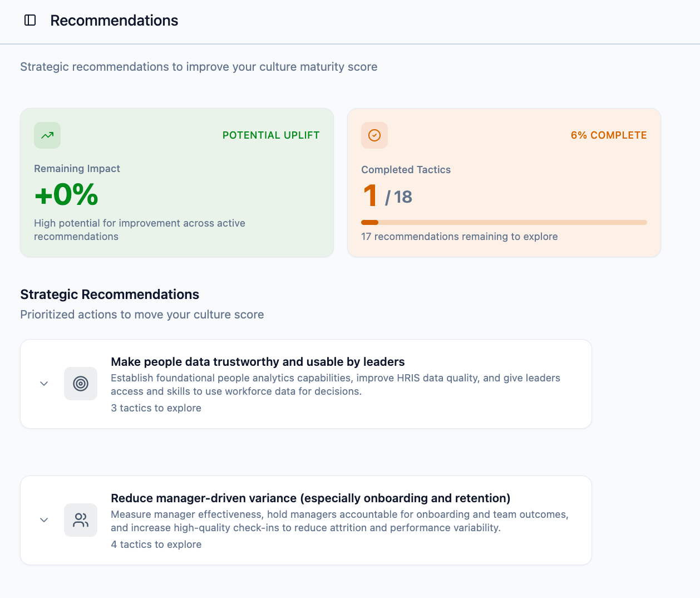700x598 pixels.
Task: Open 'Make people data trustworthy and usable' title
Action: pyautogui.click(x=258, y=362)
